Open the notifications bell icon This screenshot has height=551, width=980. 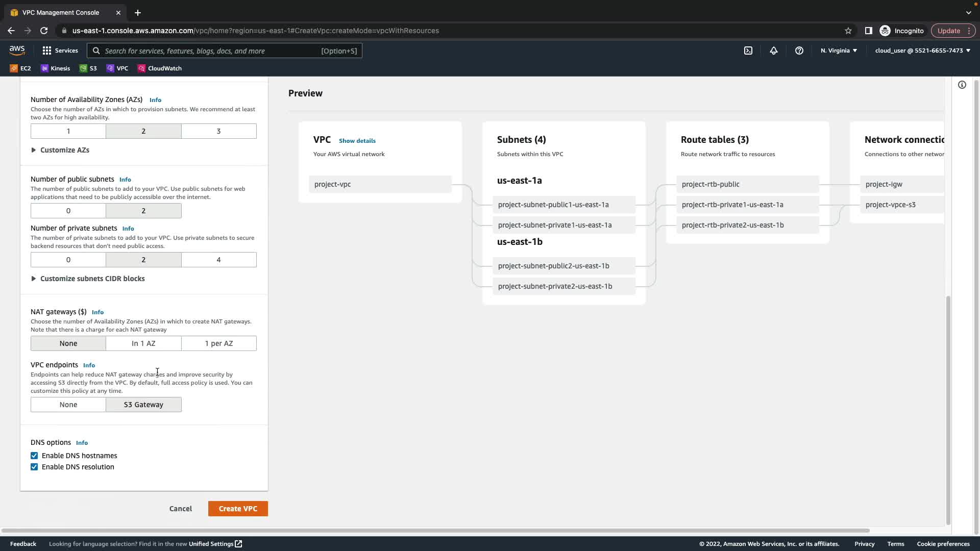coord(774,51)
